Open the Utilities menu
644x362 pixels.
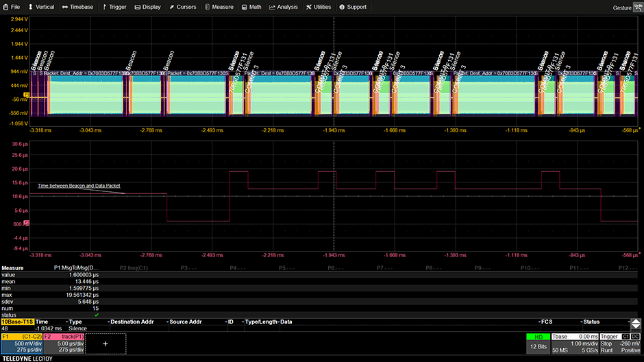[x=318, y=7]
